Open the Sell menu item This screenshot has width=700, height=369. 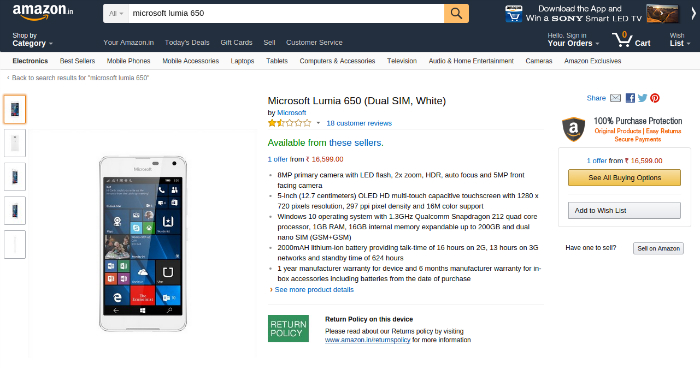pos(269,42)
